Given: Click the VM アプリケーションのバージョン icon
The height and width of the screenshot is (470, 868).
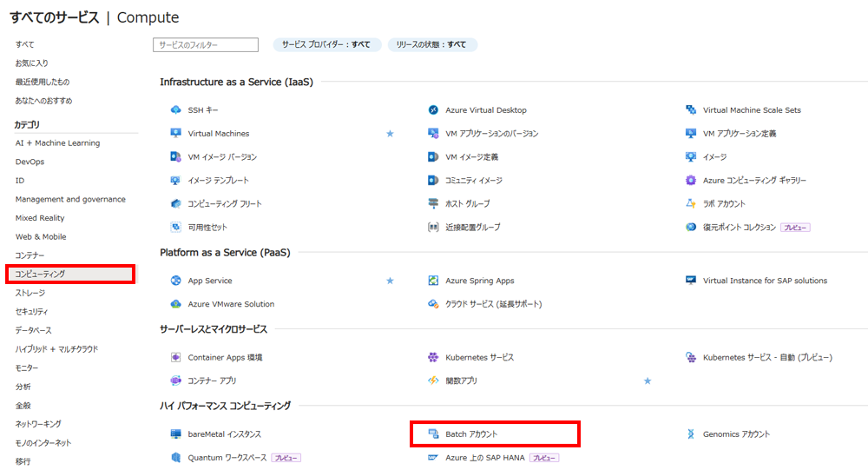Looking at the screenshot, I should coord(433,133).
